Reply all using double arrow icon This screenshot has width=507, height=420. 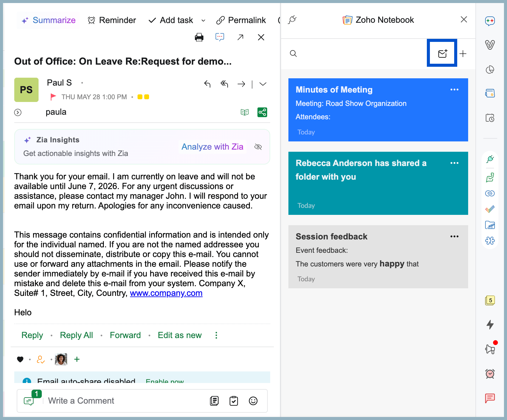(224, 84)
